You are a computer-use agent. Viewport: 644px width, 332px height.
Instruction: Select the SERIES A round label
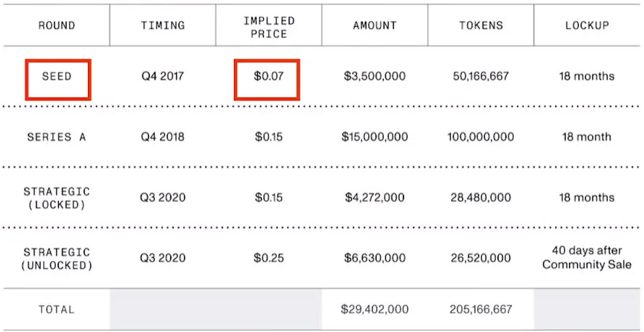(57, 137)
